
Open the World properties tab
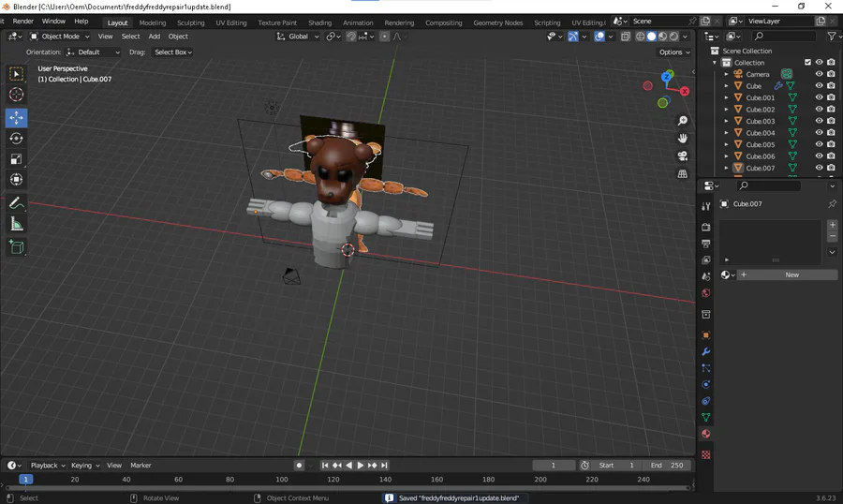706,293
